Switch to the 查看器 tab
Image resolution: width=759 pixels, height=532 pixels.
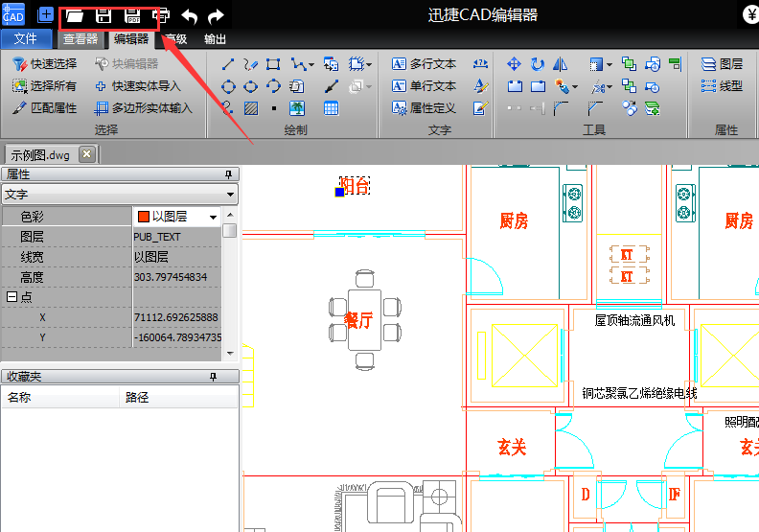(80, 38)
